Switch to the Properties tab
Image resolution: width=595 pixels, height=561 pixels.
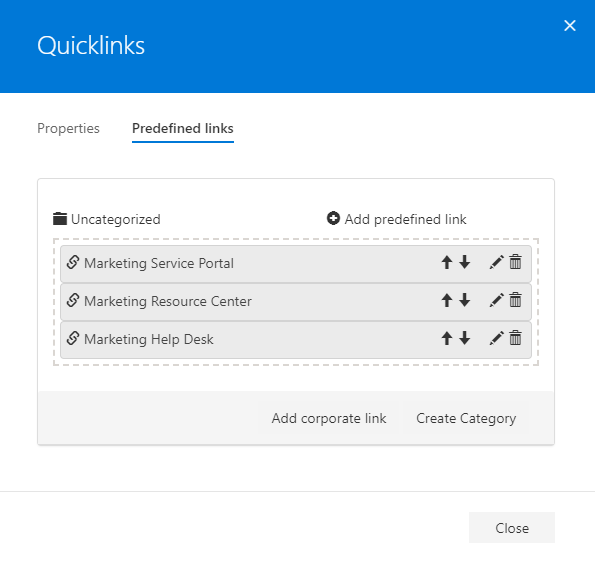(x=68, y=128)
